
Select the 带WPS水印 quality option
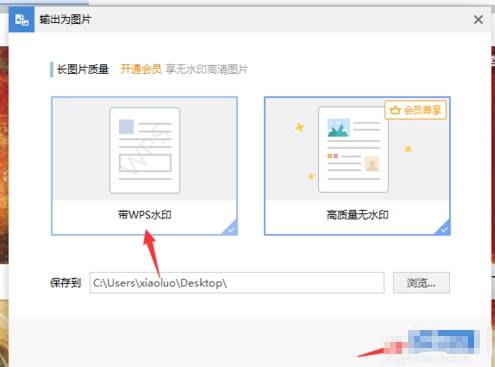pos(144,166)
